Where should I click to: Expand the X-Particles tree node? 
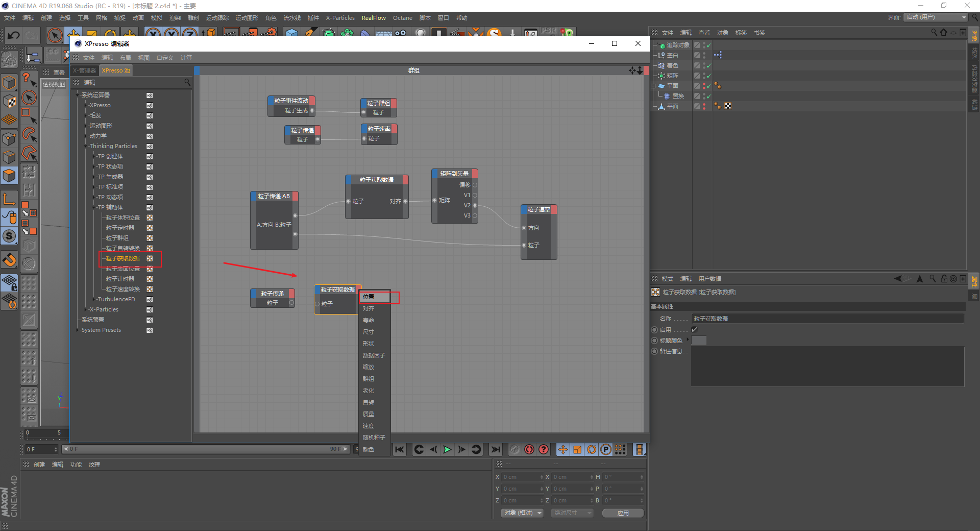[86, 309]
